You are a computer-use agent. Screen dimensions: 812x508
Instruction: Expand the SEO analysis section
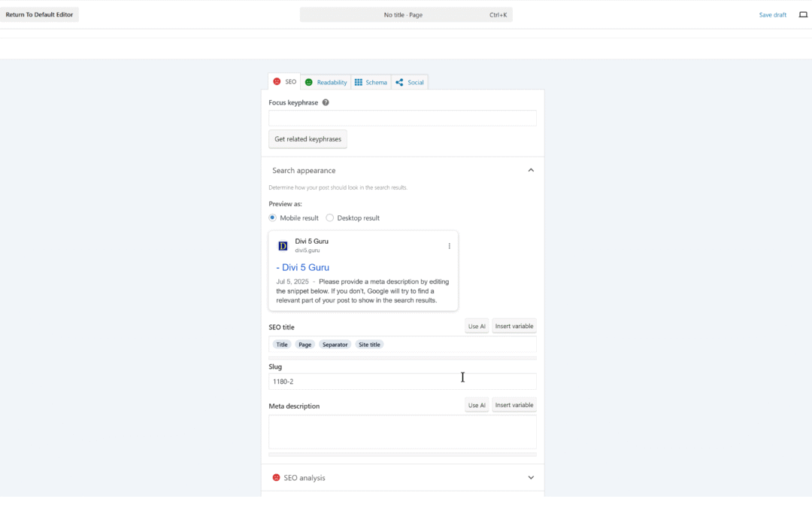pos(531,477)
